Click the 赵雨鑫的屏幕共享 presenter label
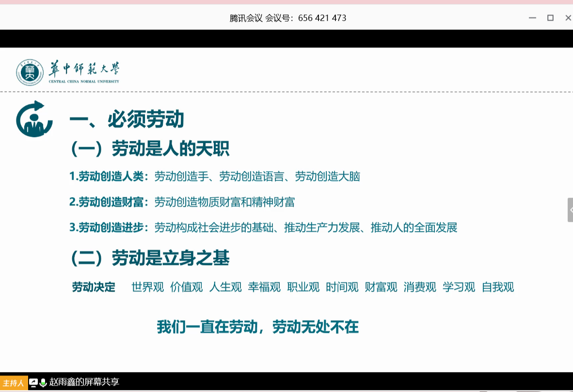573x392 pixels. click(x=84, y=382)
